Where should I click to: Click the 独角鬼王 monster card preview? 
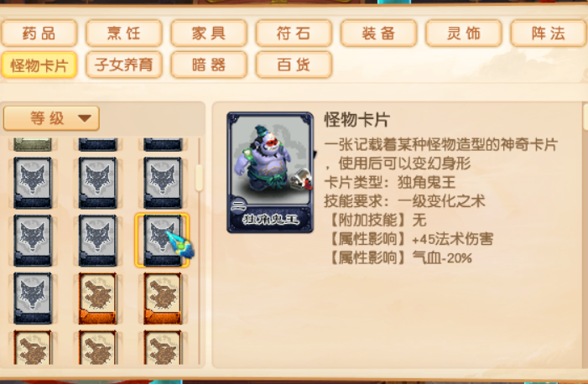click(270, 173)
